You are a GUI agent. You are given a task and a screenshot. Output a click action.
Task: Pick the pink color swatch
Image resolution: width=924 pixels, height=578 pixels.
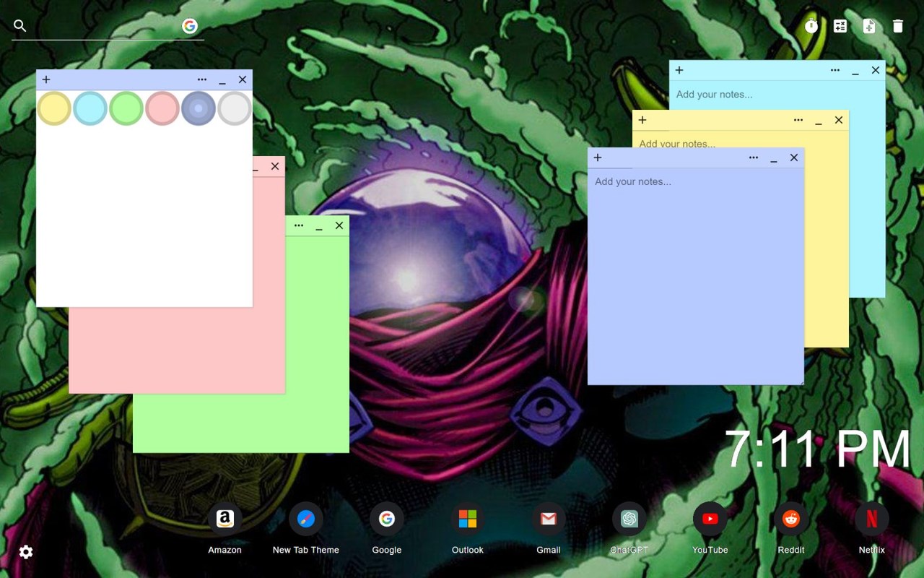(x=162, y=108)
